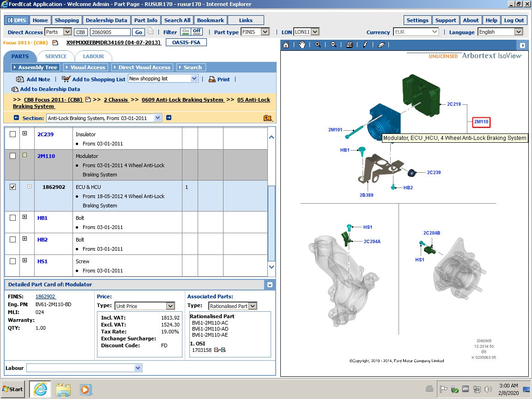The image size is (532, 399).
Task: Print the illustration using the viewer printer icon
Action: [350, 45]
